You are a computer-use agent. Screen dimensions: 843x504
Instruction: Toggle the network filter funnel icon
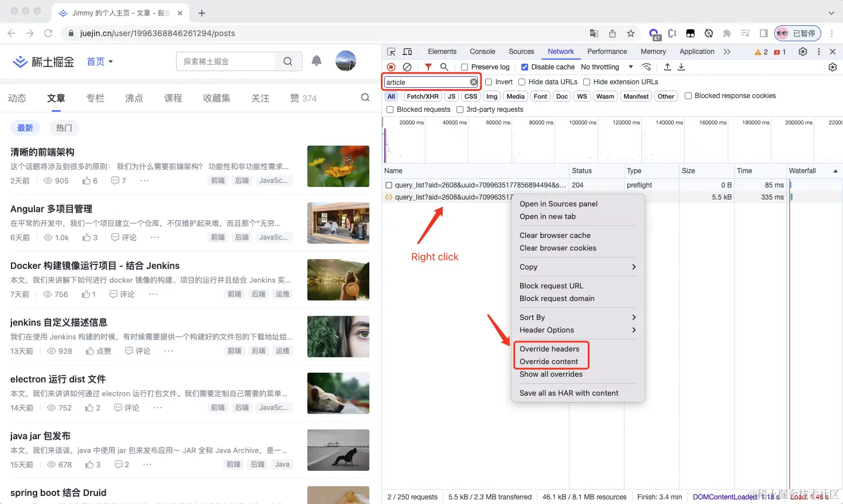(428, 67)
